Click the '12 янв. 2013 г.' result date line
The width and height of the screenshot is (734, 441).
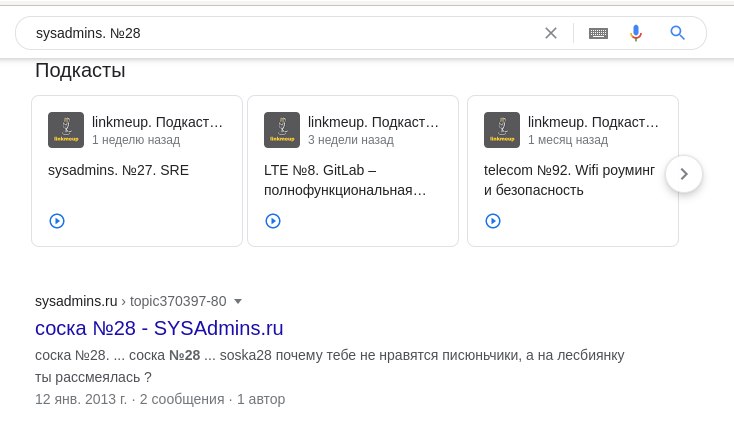click(x=160, y=399)
